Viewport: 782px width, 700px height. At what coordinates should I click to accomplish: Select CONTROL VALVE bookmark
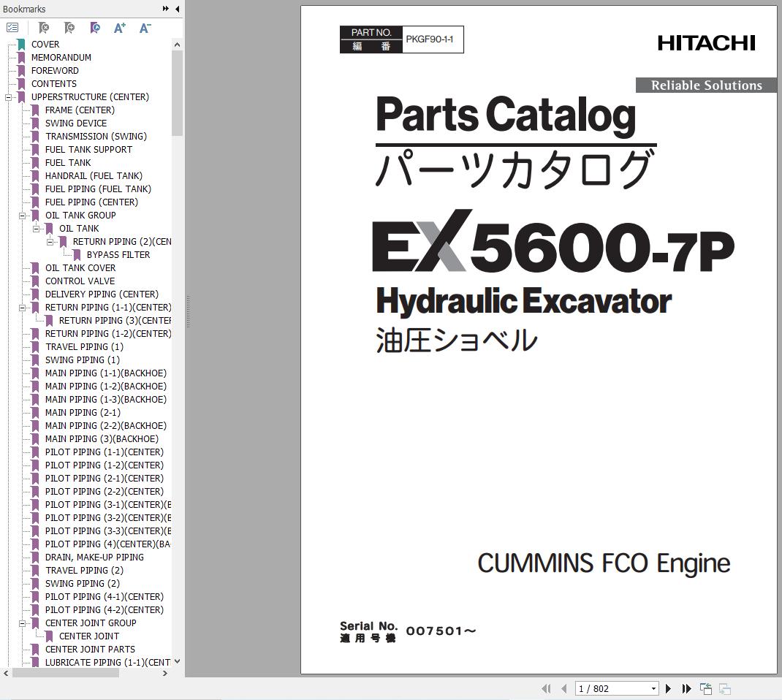(x=80, y=281)
